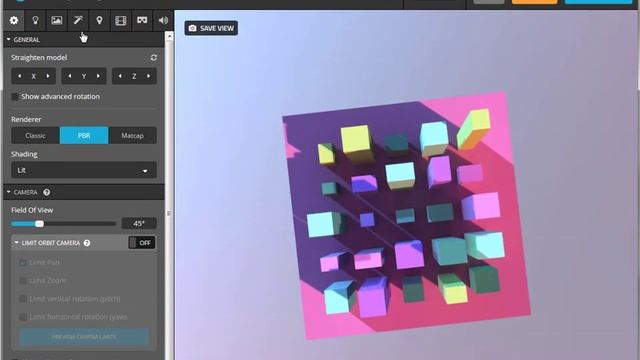Open the Annotations pin tab
The height and width of the screenshot is (360, 640).
(x=99, y=20)
